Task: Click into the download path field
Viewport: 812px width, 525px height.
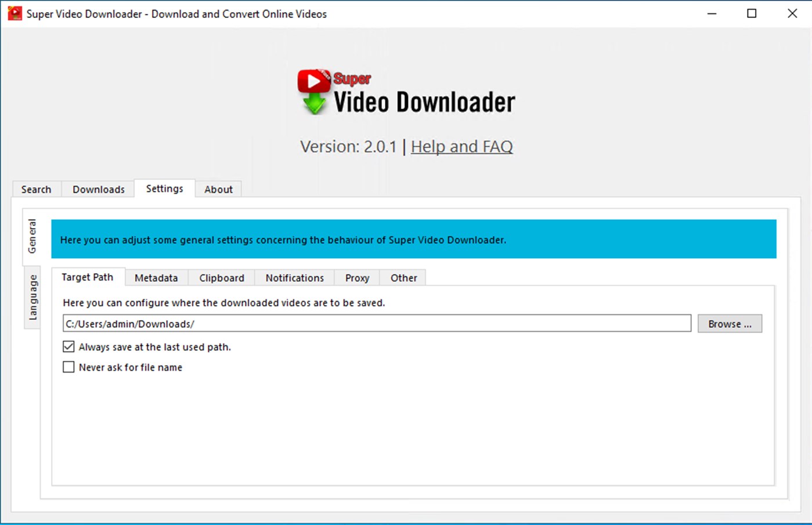Action: tap(377, 324)
